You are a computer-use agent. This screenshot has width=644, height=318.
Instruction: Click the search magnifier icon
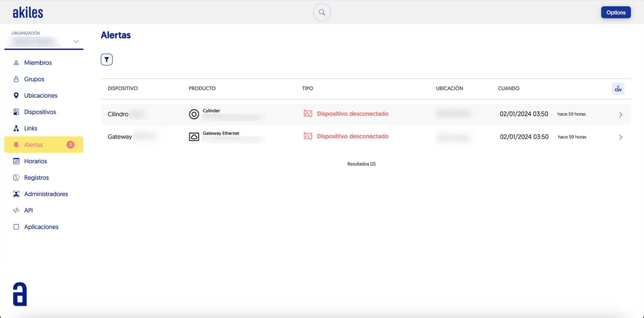322,12
